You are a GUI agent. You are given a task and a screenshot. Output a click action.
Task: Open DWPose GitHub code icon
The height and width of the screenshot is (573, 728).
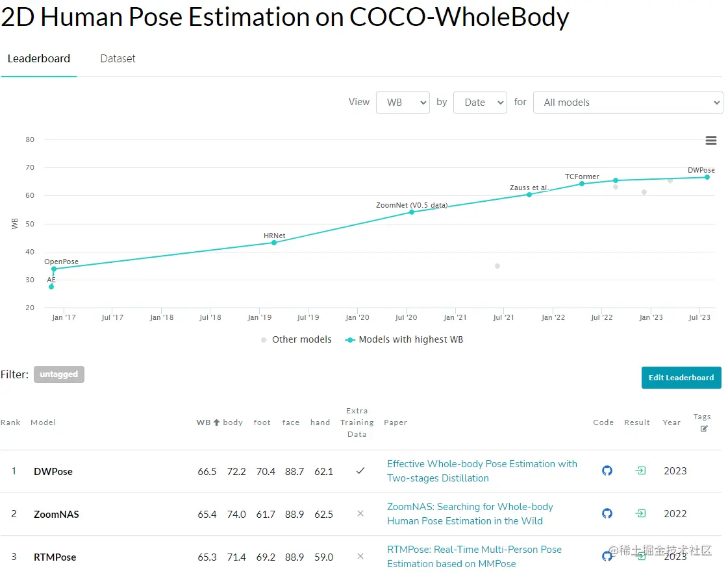click(x=607, y=471)
